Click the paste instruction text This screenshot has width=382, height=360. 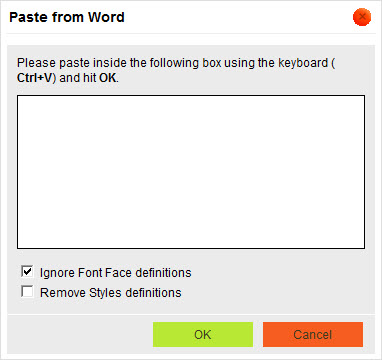(176, 70)
